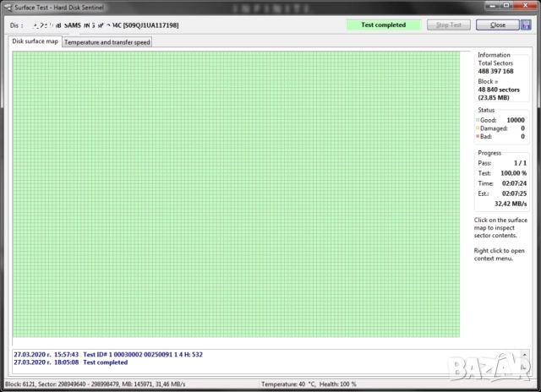The height and width of the screenshot is (392, 541).
Task: Click the Temperature and Health status bar section
Action: 309,385
